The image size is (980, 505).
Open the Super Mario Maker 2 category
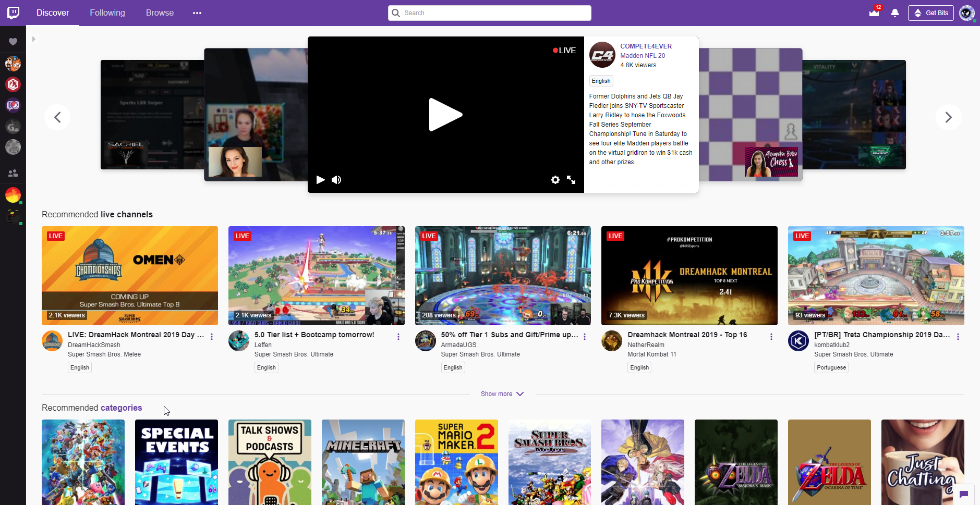tap(456, 462)
